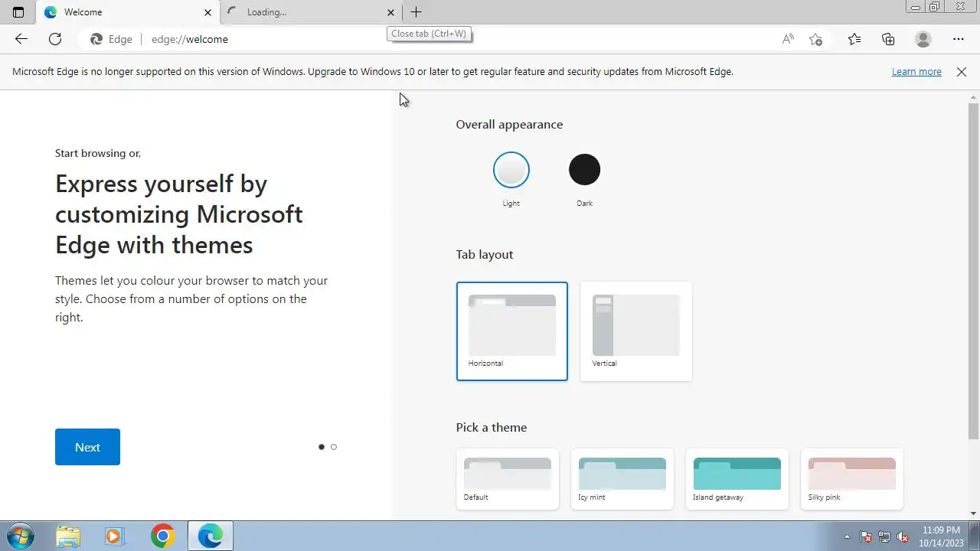The height and width of the screenshot is (551, 980).
Task: Open the Windows Start button
Action: [21, 536]
